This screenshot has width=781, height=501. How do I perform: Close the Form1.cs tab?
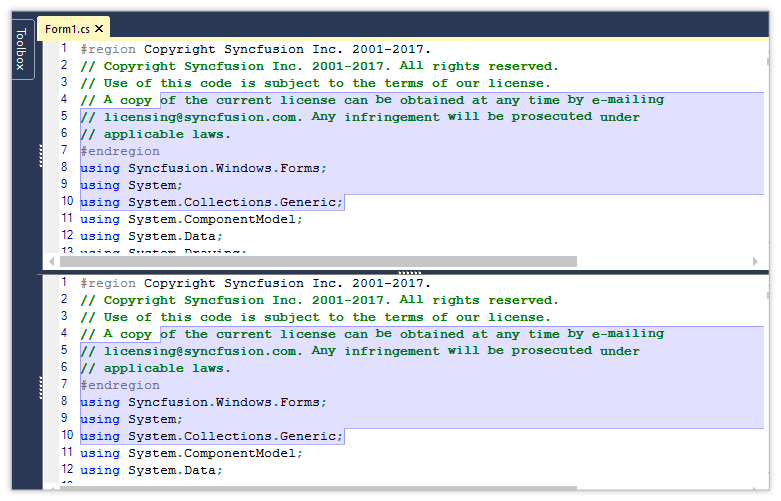(99, 30)
